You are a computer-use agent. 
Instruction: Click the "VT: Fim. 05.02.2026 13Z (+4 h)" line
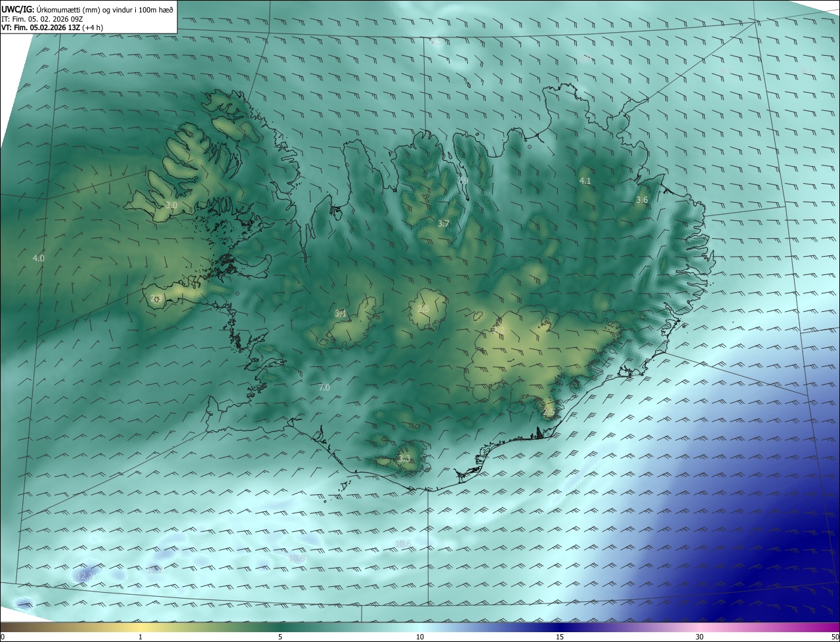52,28
